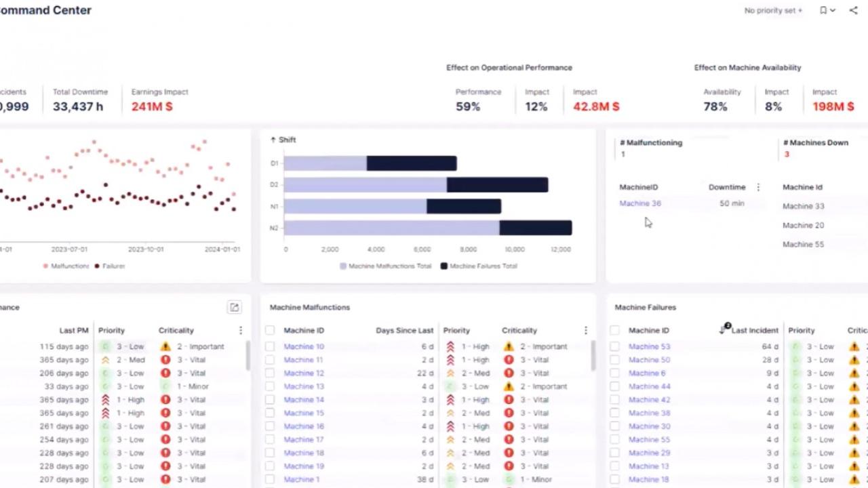Open the three-dot menu on Machine Malfunctions table
This screenshot has width=868, height=488.
(x=585, y=330)
